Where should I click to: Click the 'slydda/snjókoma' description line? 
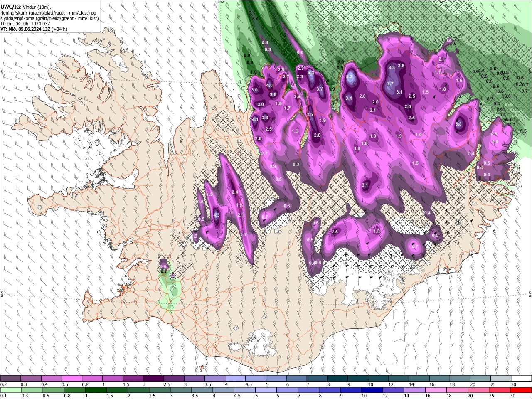click(50, 18)
